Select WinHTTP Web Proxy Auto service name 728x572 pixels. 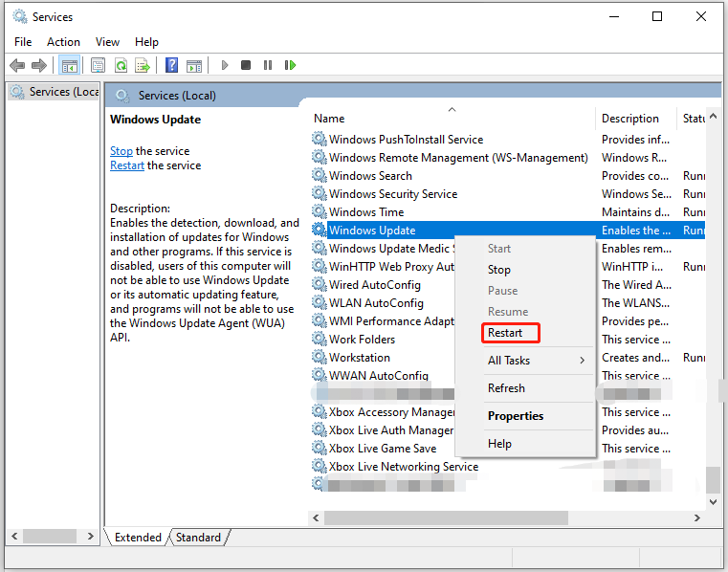(x=391, y=267)
